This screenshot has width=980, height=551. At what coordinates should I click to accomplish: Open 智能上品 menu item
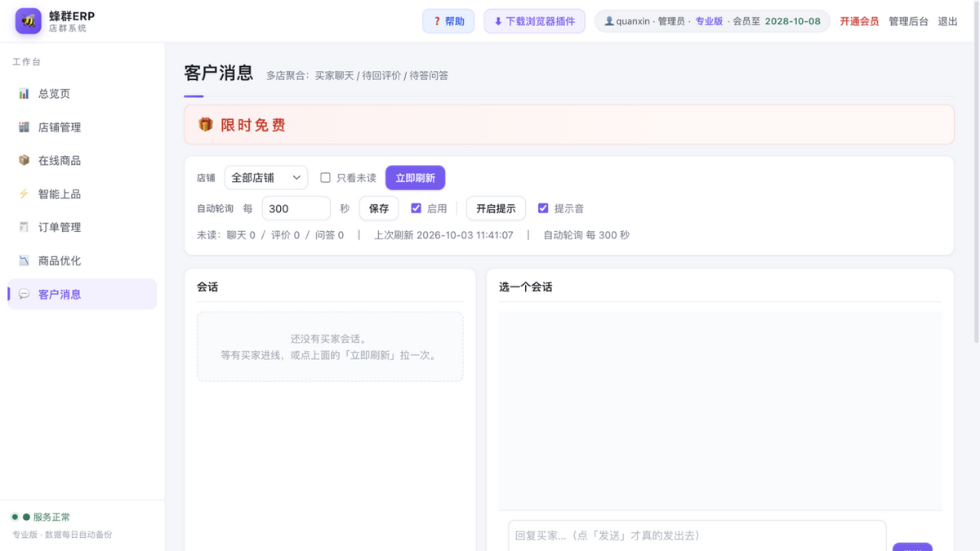point(82,194)
